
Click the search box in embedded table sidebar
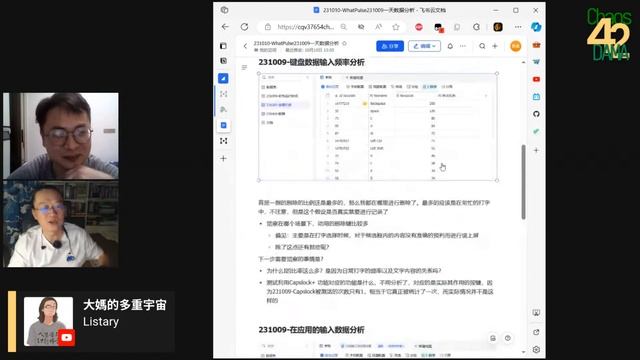click(285, 77)
